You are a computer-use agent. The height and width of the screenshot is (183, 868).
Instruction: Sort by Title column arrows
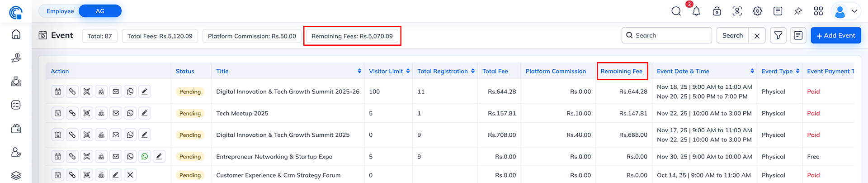point(359,71)
